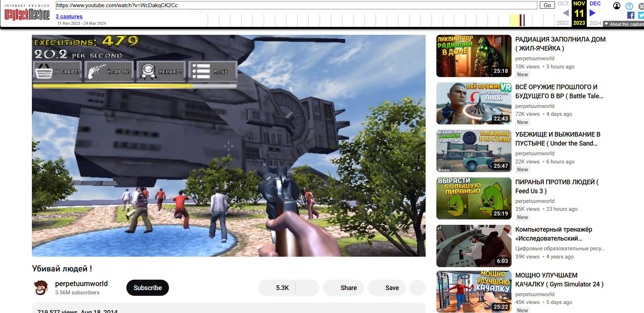The width and height of the screenshot is (644, 313).
Task: Jump to 2022 captures year
Action: tap(563, 23)
